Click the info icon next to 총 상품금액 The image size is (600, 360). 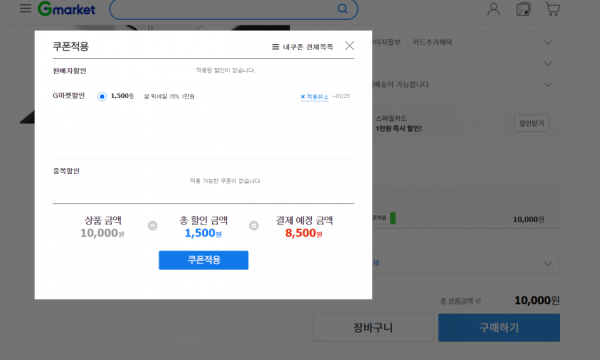click(x=478, y=301)
